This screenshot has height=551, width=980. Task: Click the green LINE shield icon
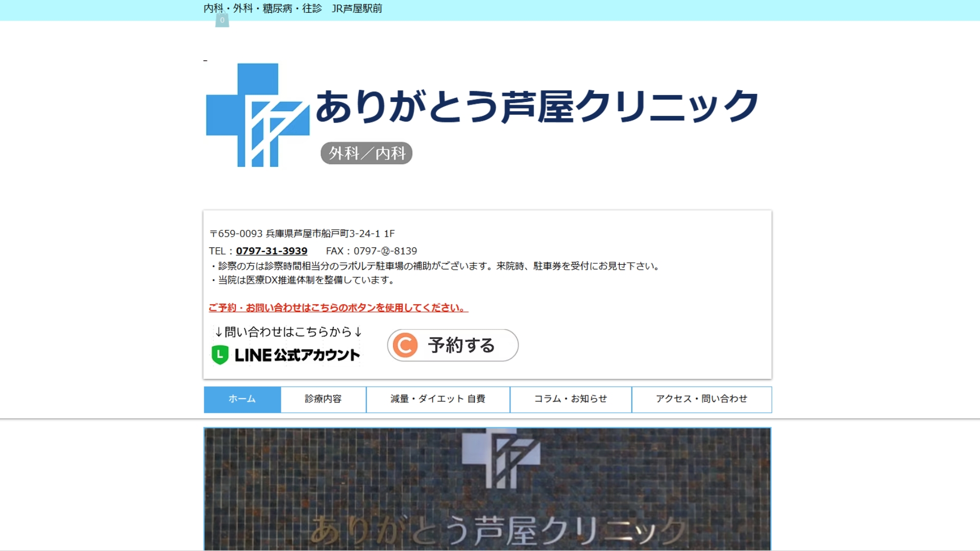220,355
